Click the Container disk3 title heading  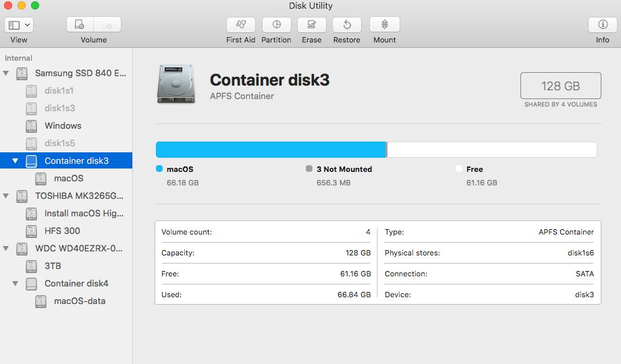click(270, 80)
